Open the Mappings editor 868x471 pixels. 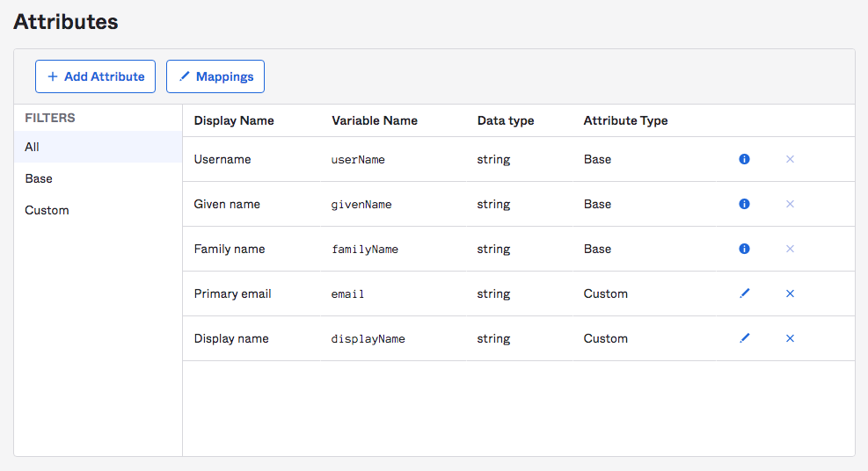click(x=215, y=76)
